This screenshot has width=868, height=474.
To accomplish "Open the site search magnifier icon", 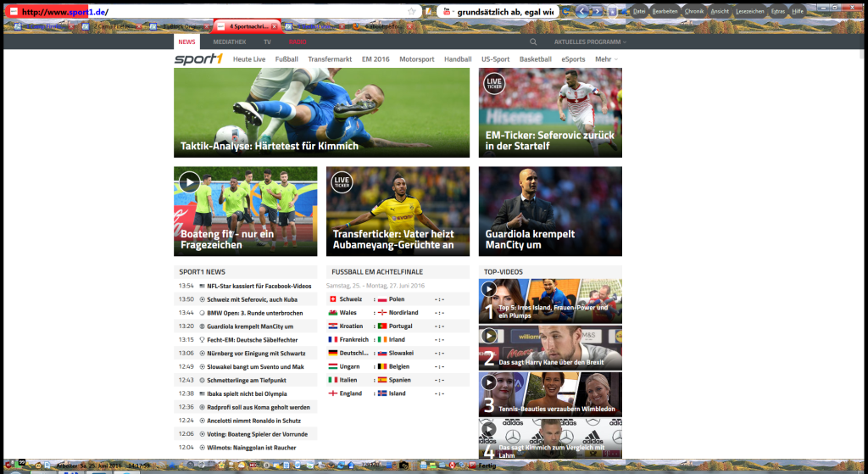I will (533, 42).
